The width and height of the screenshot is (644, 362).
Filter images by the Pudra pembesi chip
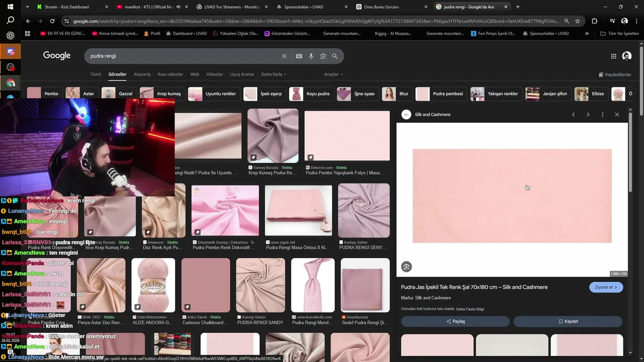point(441,94)
